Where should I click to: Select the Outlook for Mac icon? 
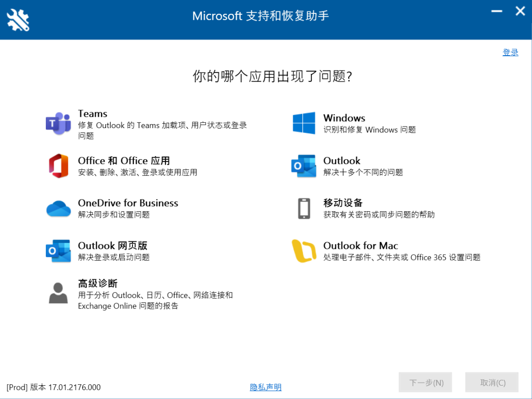(x=303, y=251)
